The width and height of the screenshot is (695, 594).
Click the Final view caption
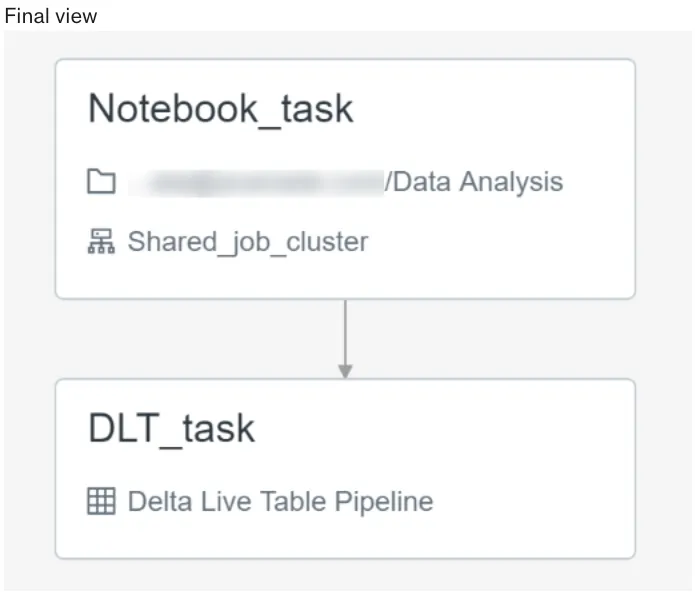tap(51, 16)
